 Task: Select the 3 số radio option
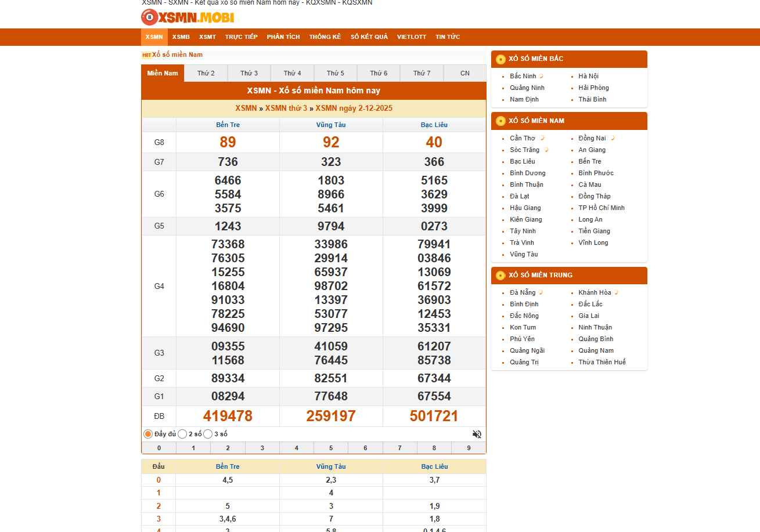click(208, 434)
